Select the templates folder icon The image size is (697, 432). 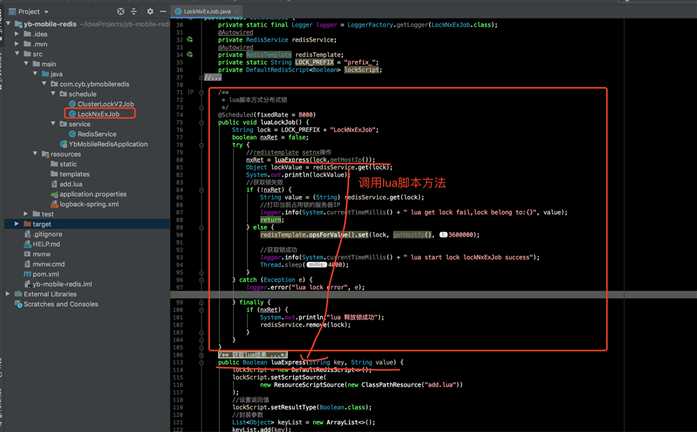[x=54, y=174]
